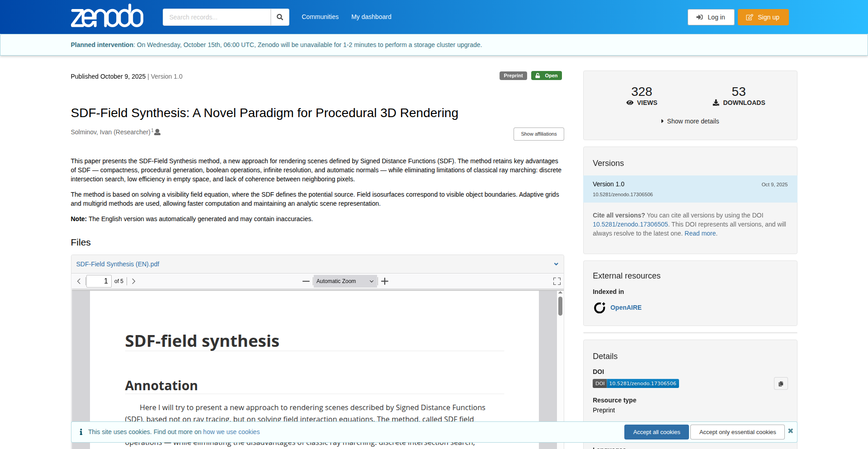The height and width of the screenshot is (449, 868).
Task: Open My dashboard menu item
Action: pyautogui.click(x=371, y=17)
